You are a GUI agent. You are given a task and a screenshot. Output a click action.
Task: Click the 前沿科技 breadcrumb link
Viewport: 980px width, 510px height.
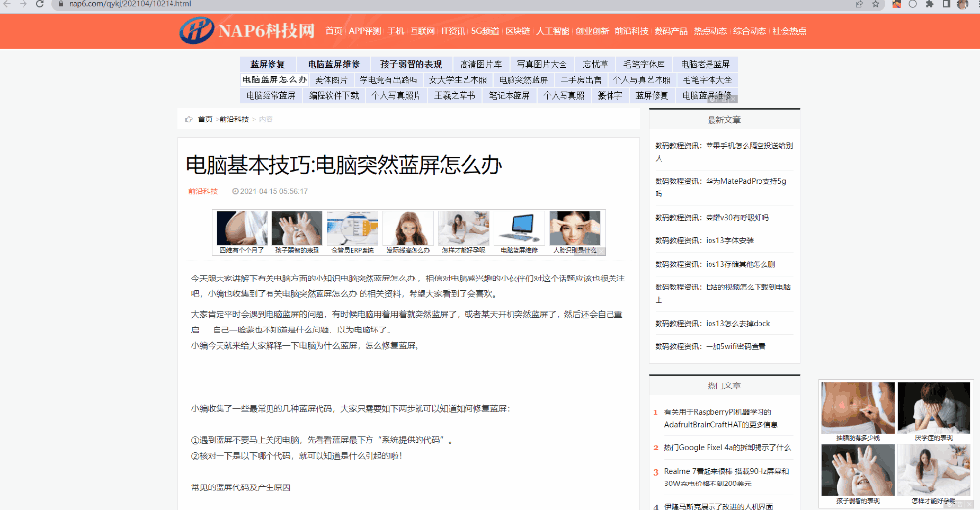tap(234, 119)
